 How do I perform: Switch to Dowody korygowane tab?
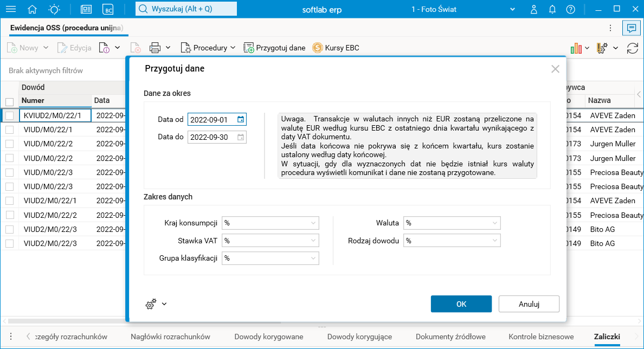point(269,337)
